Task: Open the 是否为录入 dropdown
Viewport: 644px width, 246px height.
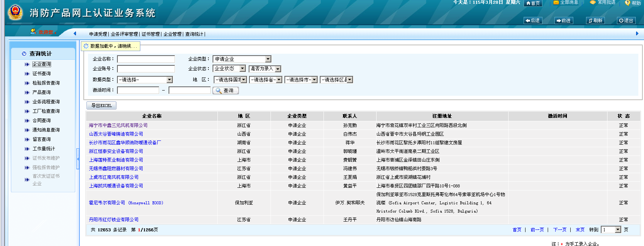Action: 265,69
